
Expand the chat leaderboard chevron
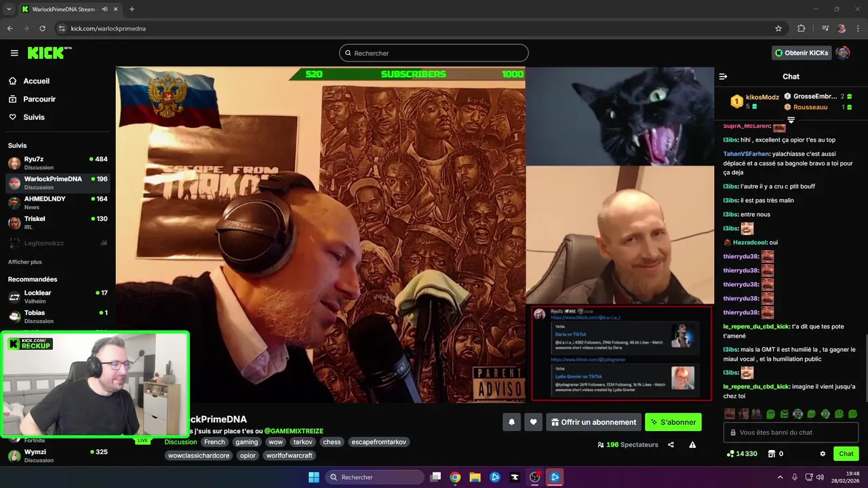[791, 120]
